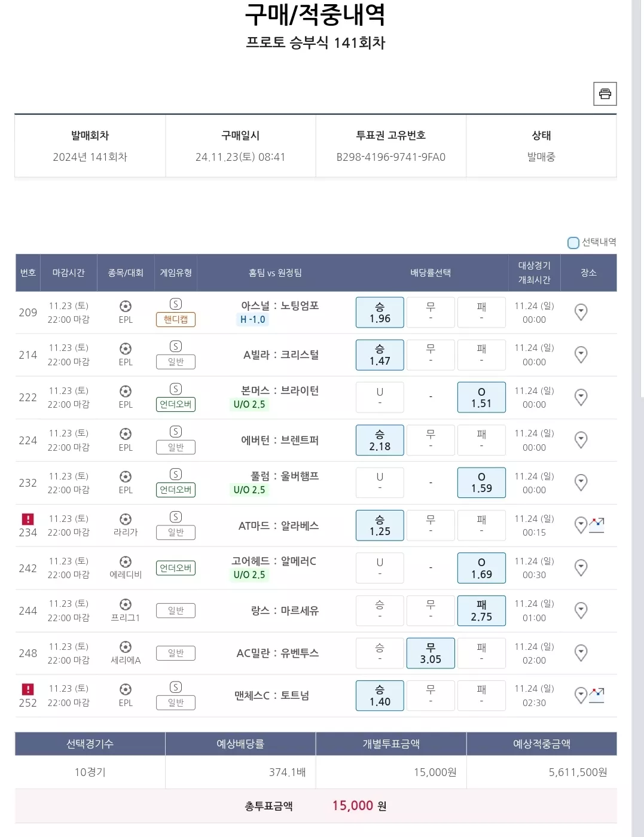Screen dimensions: 644x837
Task: Click red alert icon above match 234
Action: pyautogui.click(x=28, y=519)
